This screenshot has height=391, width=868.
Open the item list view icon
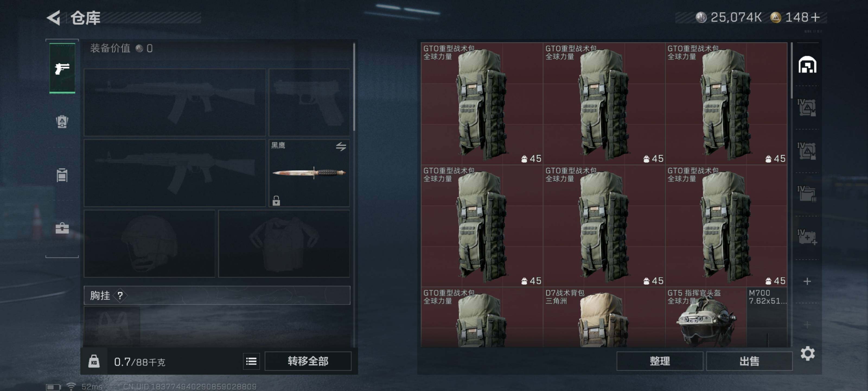(x=251, y=361)
